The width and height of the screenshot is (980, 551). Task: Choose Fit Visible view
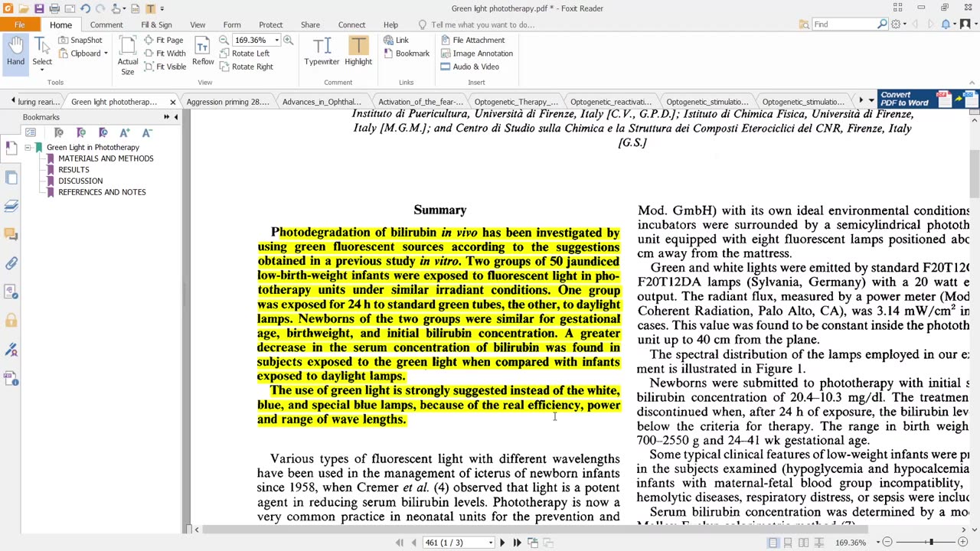pyautogui.click(x=165, y=67)
